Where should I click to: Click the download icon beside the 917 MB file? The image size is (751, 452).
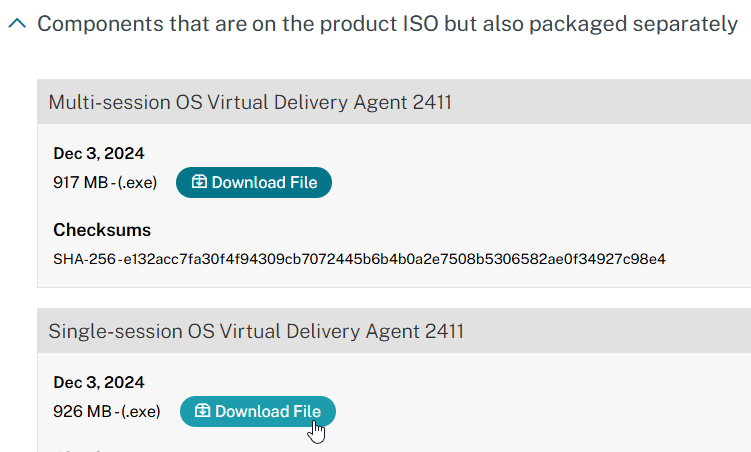199,181
